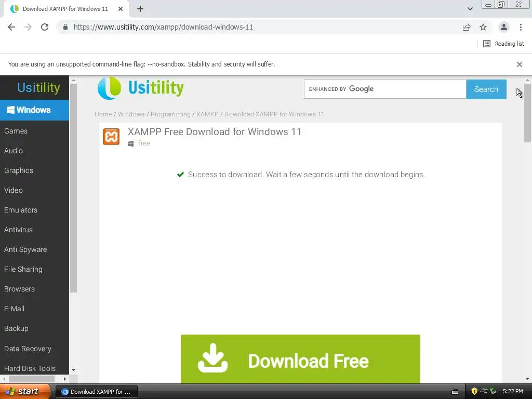Click the Google enhanced search field
This screenshot has width=532, height=399.
385,89
